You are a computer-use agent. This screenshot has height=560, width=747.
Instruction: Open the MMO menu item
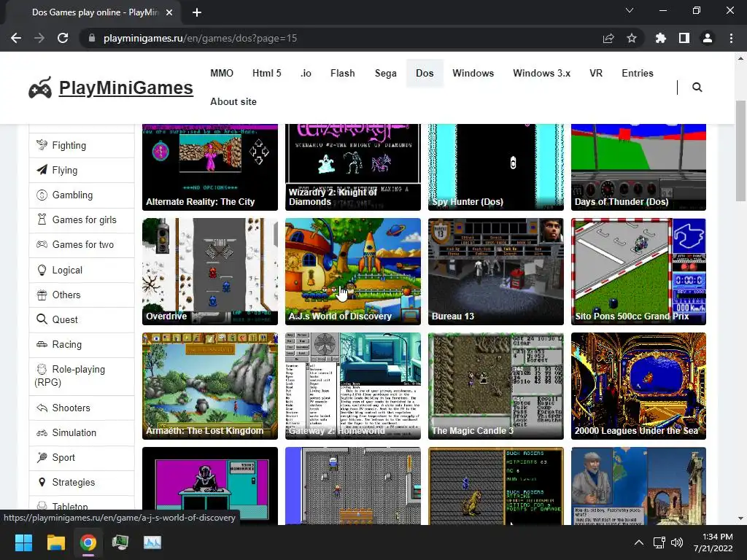[x=222, y=73]
